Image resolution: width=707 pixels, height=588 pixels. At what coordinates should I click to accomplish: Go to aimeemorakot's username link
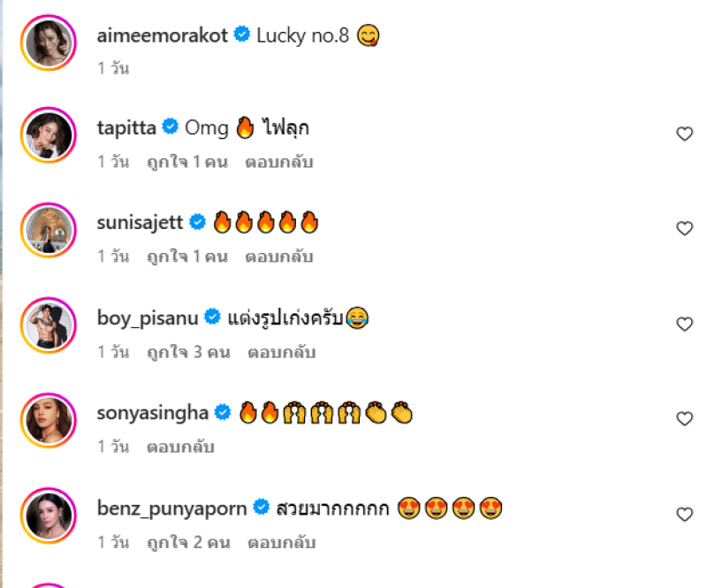pos(162,35)
